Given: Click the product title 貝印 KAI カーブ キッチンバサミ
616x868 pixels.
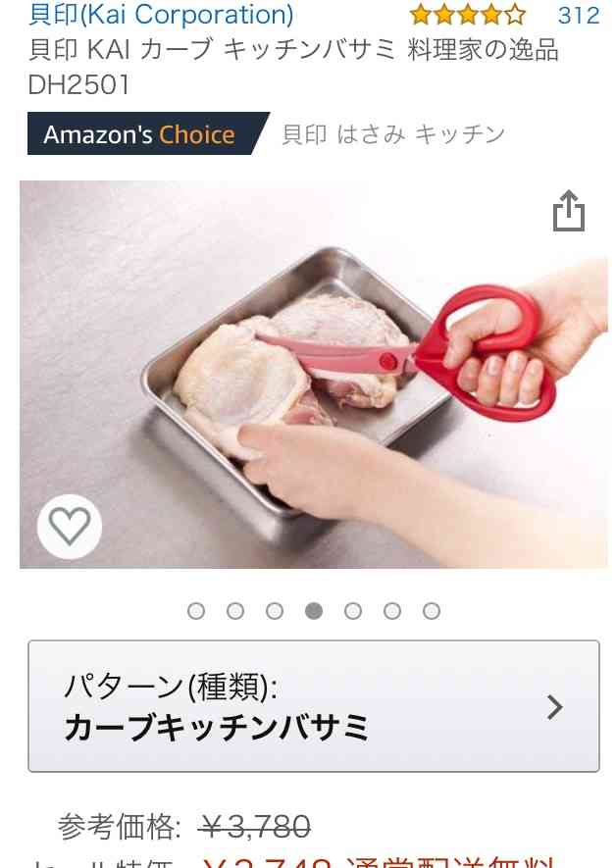Looking at the screenshot, I should [293, 67].
